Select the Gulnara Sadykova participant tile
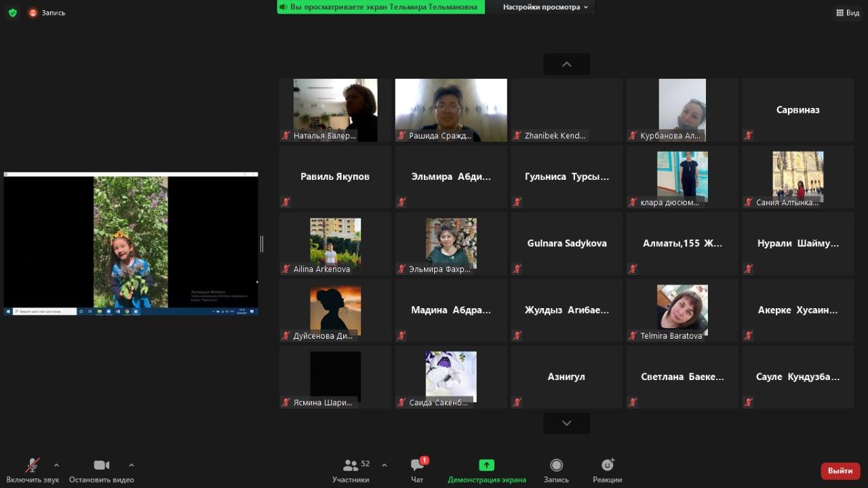This screenshot has height=488, width=868. [566, 244]
